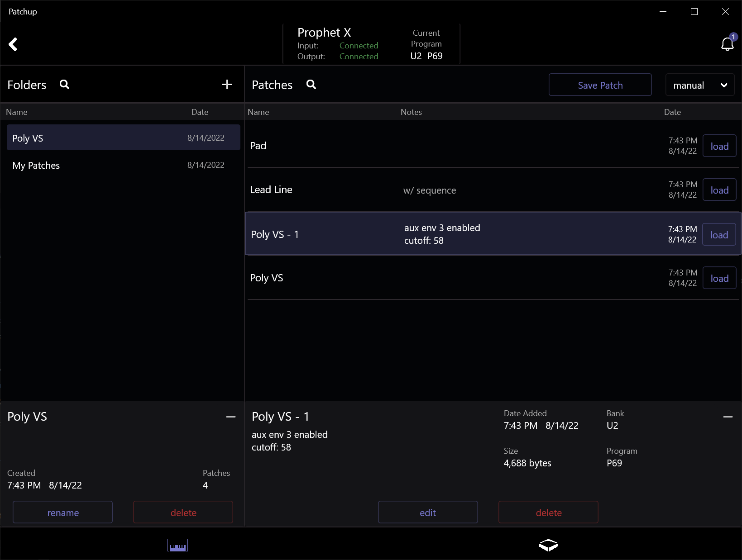Load the Lead Line patch
Viewport: 742px width, 560px height.
pyautogui.click(x=719, y=190)
